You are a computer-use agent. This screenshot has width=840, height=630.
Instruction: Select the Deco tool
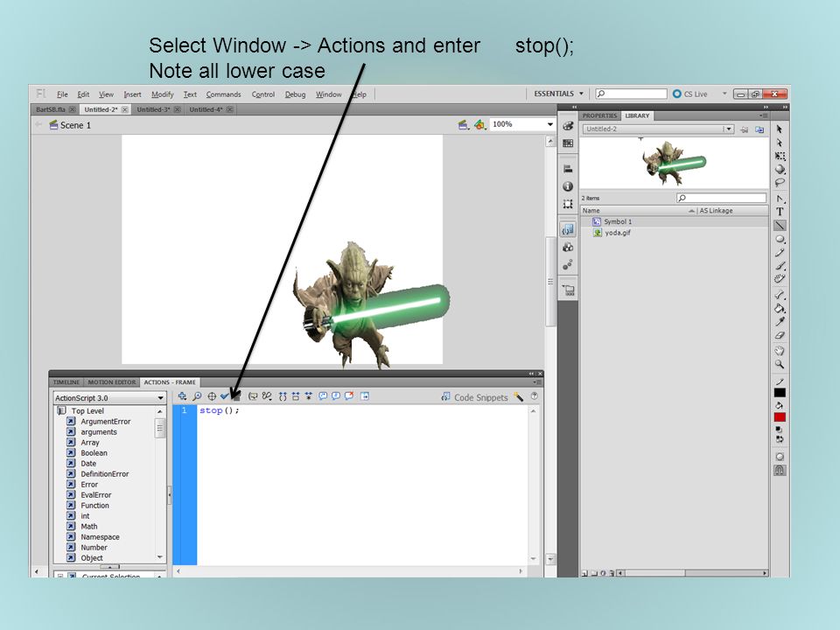[x=780, y=279]
